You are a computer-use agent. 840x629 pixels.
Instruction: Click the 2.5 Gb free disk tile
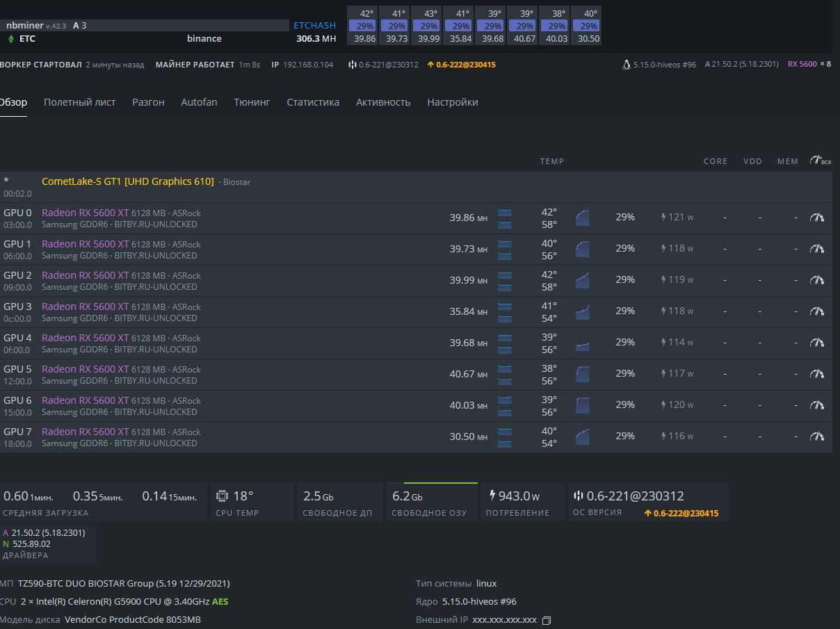click(339, 502)
